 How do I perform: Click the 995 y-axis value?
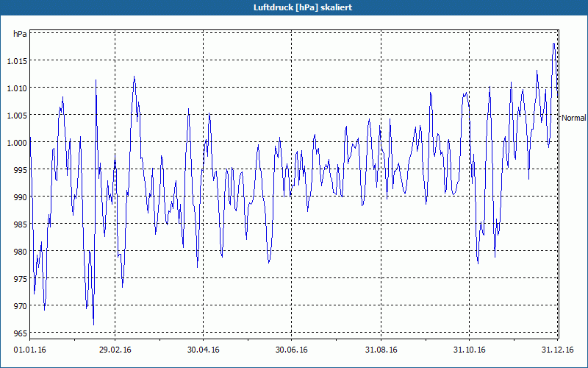[21, 169]
